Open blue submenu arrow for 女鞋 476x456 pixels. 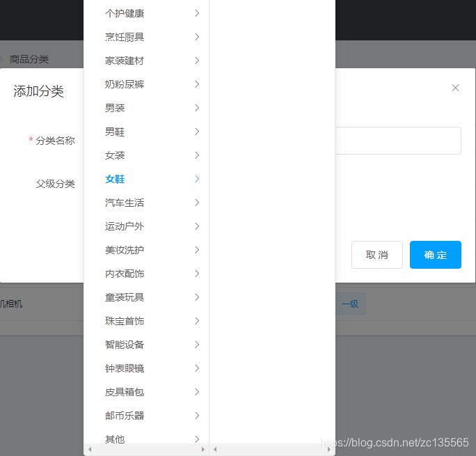click(x=197, y=179)
